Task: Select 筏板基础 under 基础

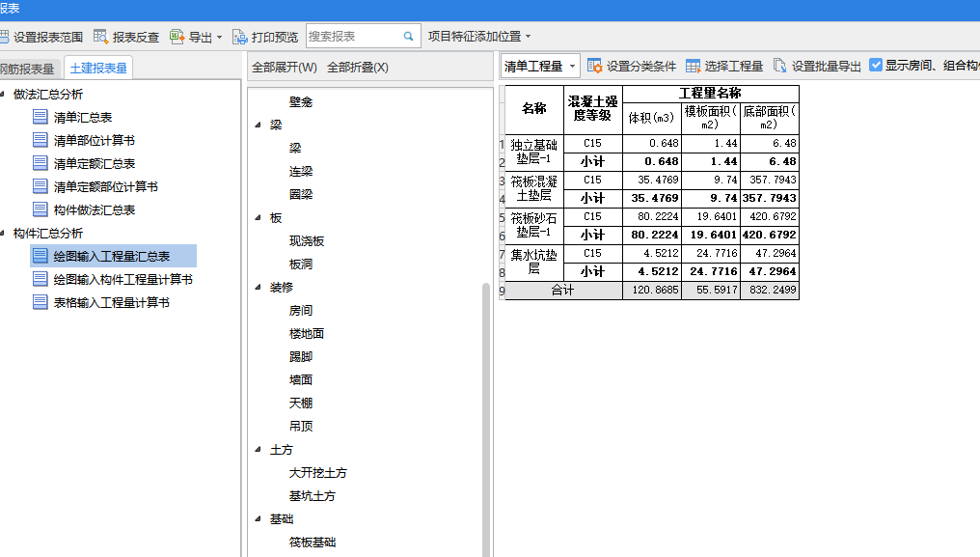Action: tap(312, 542)
